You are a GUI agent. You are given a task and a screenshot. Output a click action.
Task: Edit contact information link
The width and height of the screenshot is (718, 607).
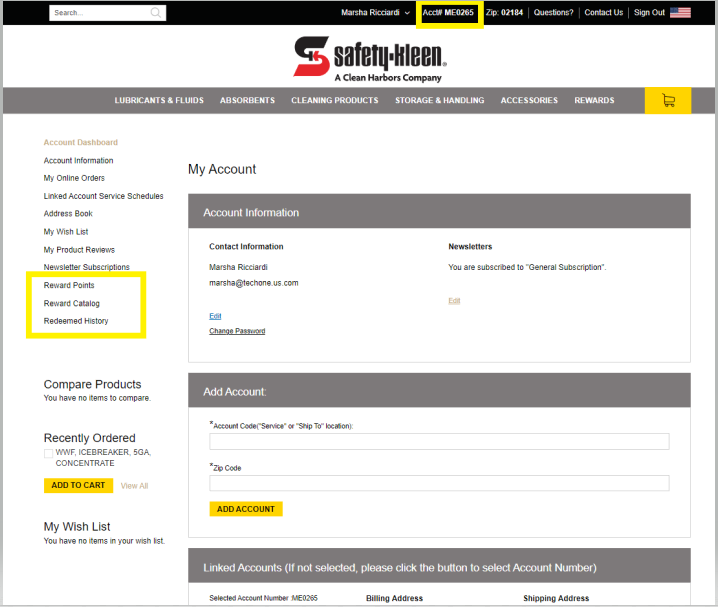215,316
